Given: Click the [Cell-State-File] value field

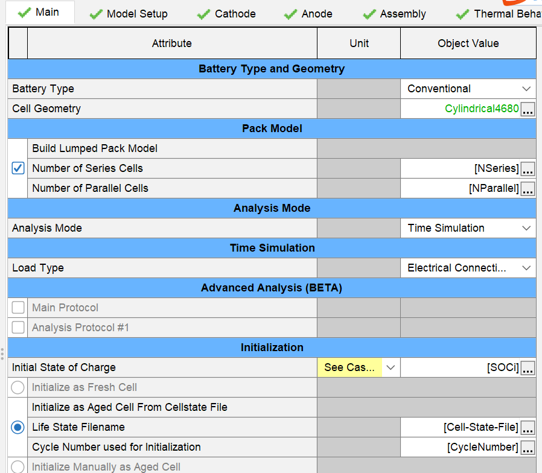Looking at the screenshot, I should click(x=460, y=428).
